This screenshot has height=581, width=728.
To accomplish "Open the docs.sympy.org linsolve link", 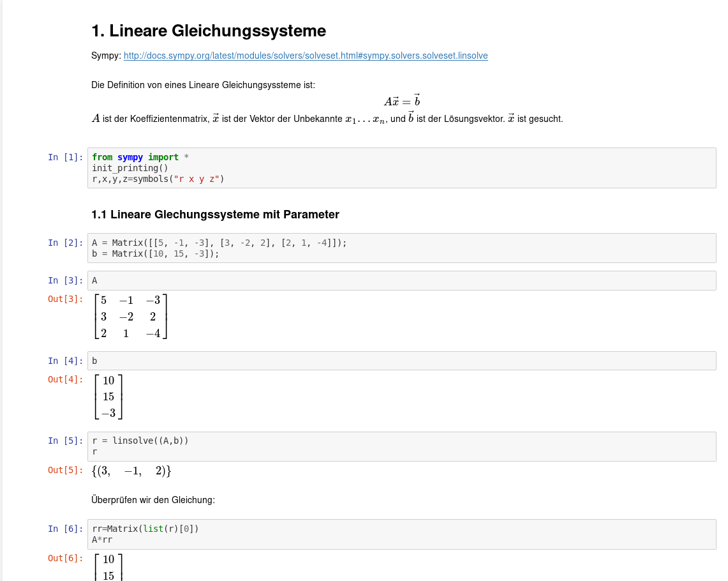I will (x=306, y=56).
